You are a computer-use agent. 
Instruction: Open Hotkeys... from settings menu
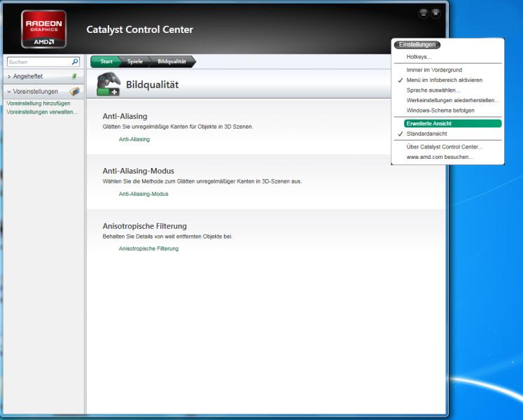pos(419,57)
